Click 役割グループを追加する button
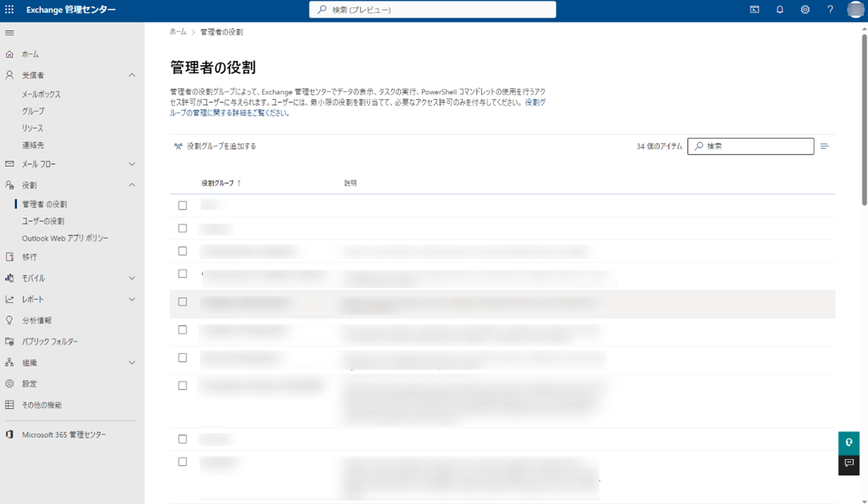 (215, 146)
